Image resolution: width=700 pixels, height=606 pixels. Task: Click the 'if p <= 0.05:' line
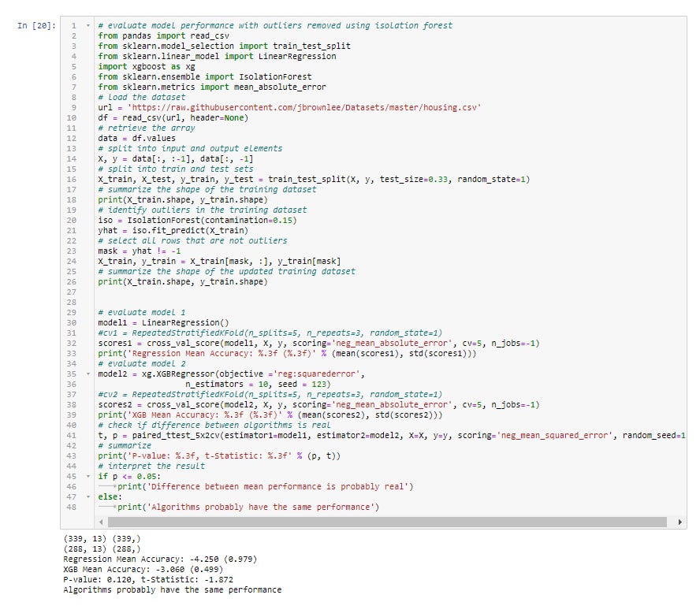[x=129, y=477]
